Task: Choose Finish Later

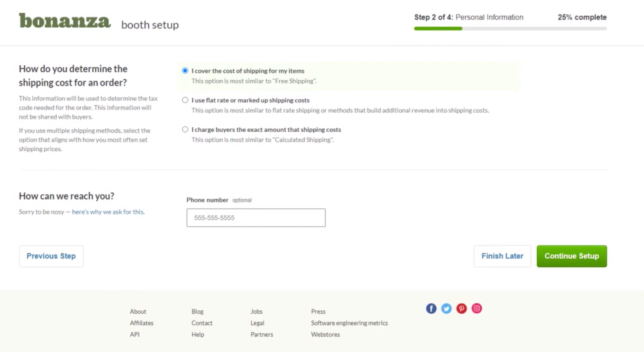Action: [502, 256]
